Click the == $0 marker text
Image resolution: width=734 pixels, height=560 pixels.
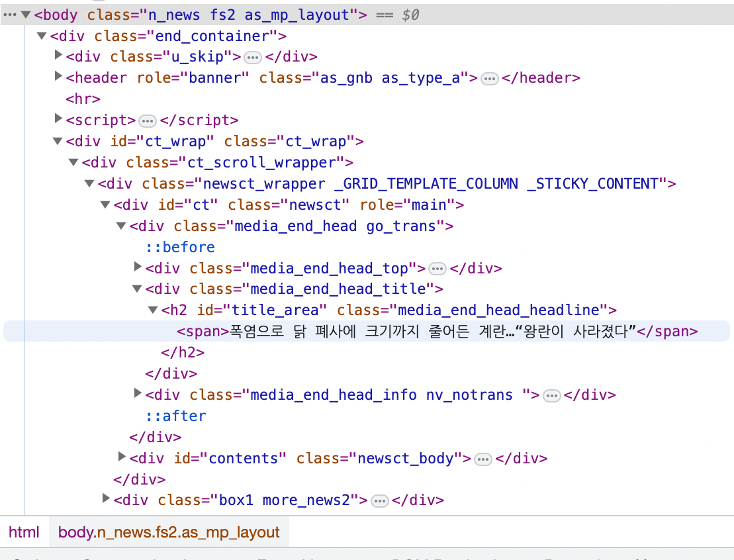click(x=397, y=15)
